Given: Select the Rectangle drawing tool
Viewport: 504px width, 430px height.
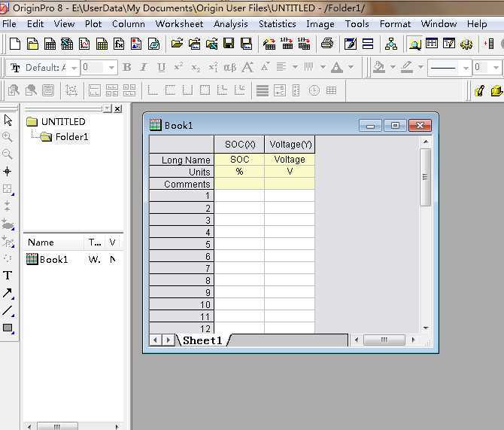Looking at the screenshot, I should point(8,328).
